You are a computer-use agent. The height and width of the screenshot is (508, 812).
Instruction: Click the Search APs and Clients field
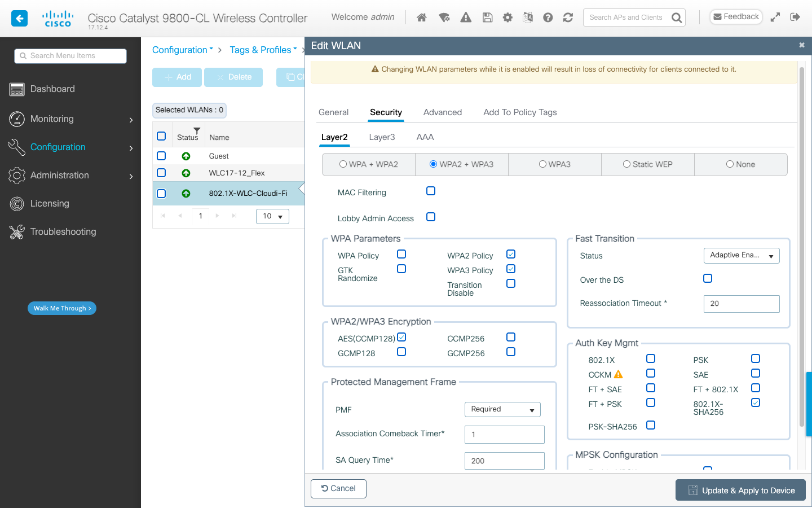pos(626,17)
